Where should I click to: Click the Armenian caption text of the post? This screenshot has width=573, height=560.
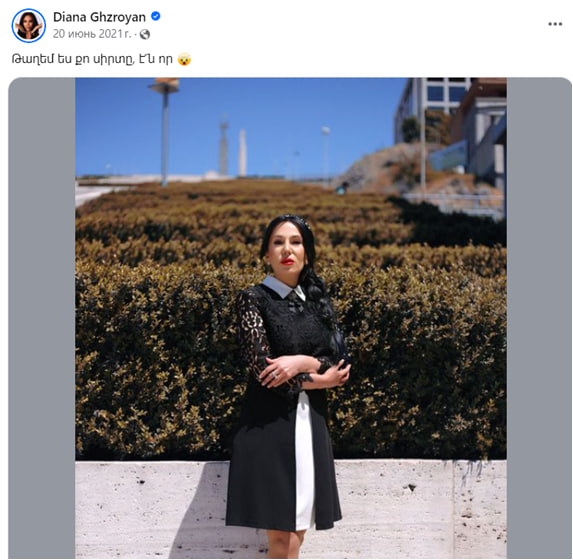click(92, 60)
